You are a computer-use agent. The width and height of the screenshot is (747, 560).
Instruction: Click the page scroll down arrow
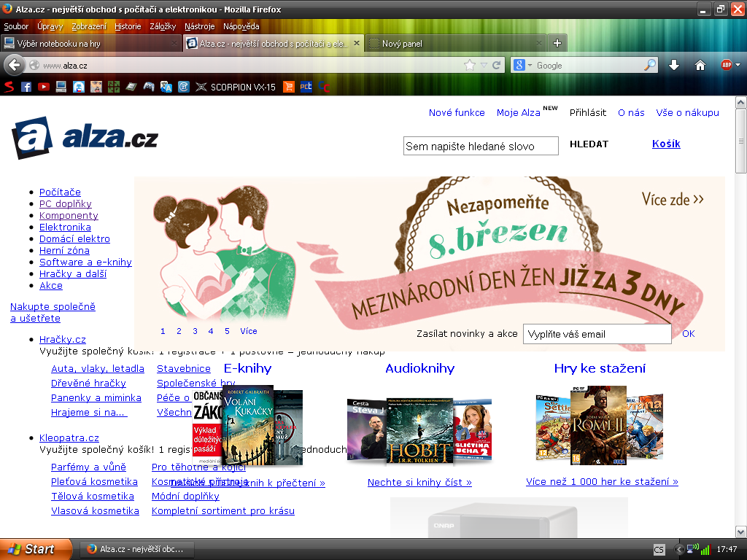coord(741,532)
